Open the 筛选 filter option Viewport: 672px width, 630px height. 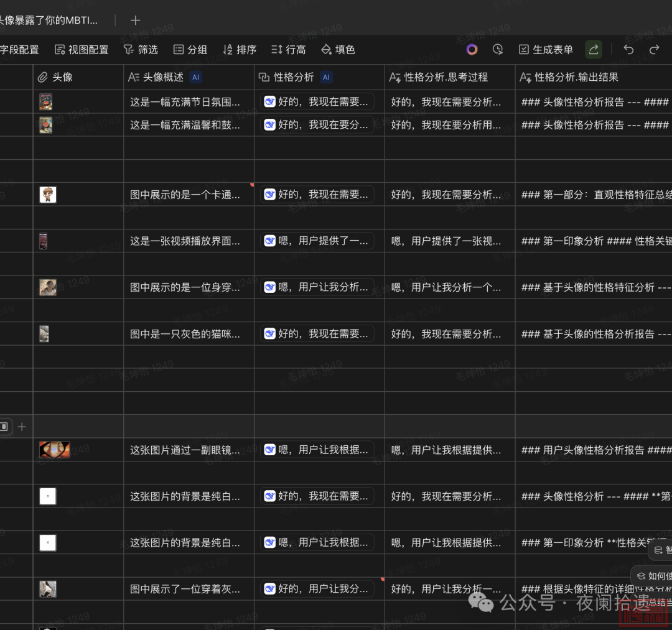tap(141, 50)
